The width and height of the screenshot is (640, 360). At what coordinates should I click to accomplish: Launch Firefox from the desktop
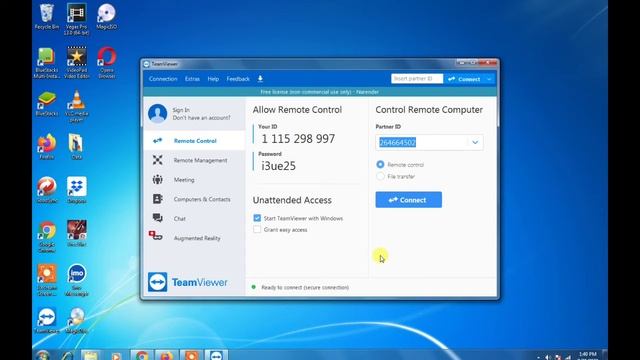[47, 146]
